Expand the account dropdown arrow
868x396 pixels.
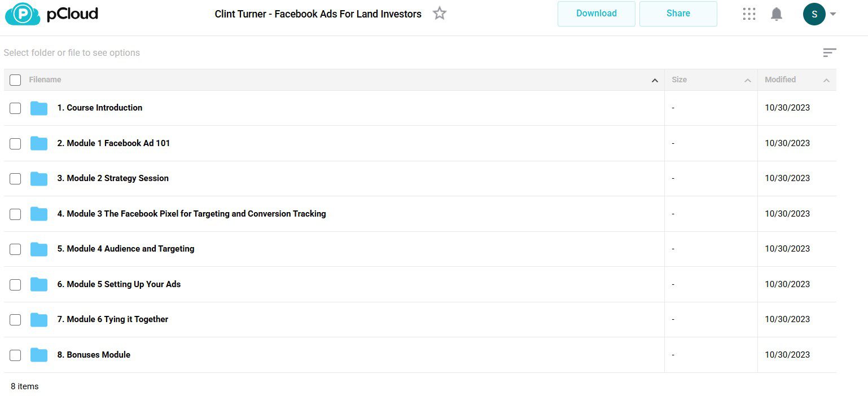pos(833,14)
